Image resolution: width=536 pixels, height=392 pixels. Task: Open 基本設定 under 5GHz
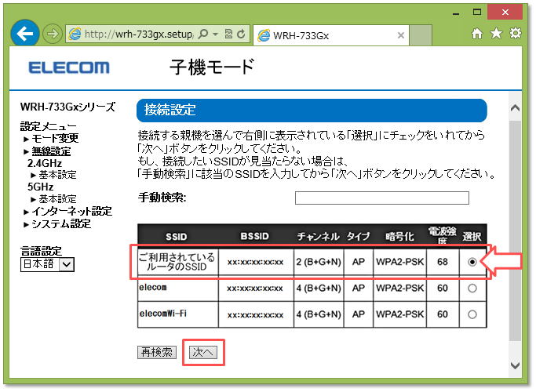pos(57,198)
